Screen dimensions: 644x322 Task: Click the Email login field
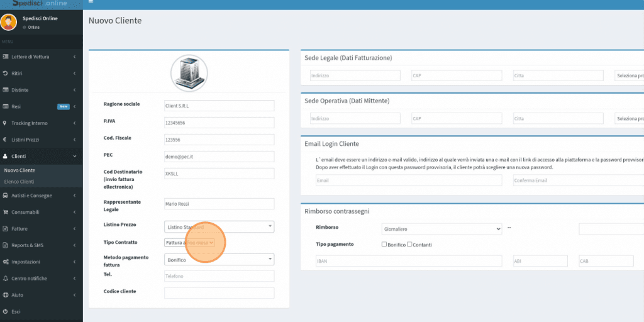click(409, 180)
